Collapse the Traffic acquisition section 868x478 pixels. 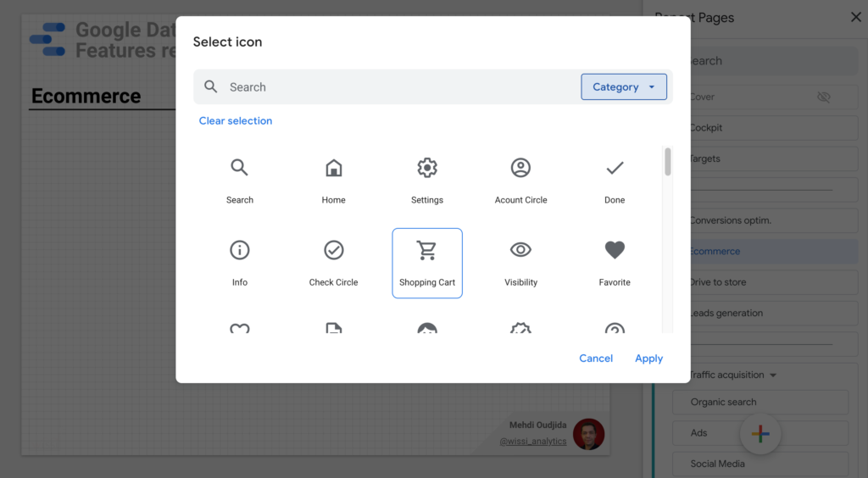point(773,375)
